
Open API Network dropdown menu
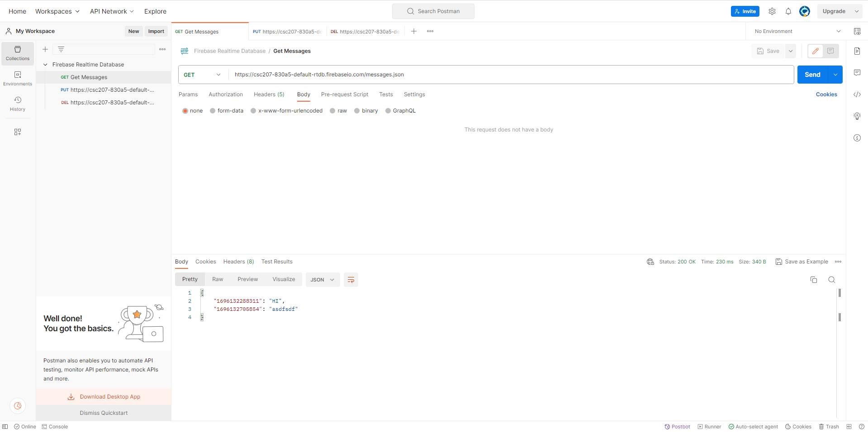tap(112, 11)
